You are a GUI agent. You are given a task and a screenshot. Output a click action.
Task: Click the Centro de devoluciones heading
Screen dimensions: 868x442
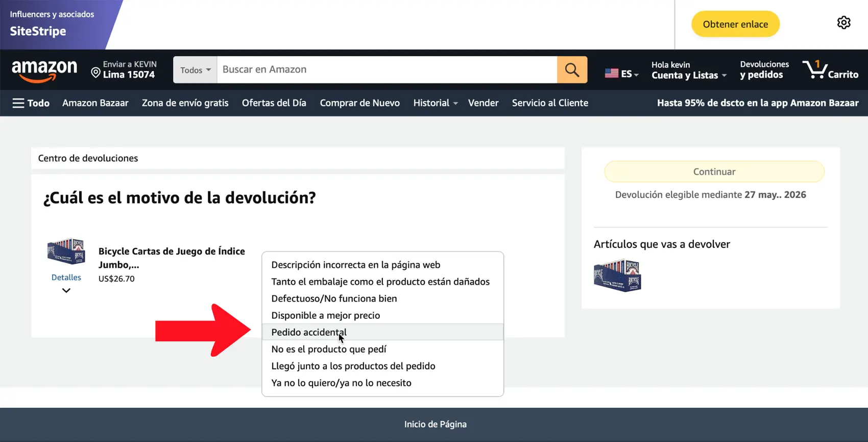[x=88, y=158]
